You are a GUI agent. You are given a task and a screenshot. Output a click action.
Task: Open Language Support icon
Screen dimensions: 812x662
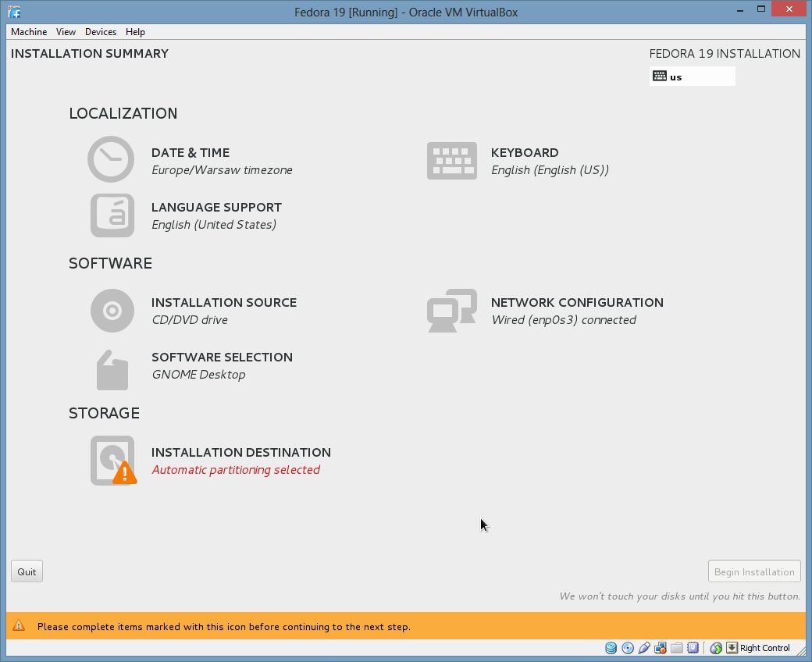[112, 215]
